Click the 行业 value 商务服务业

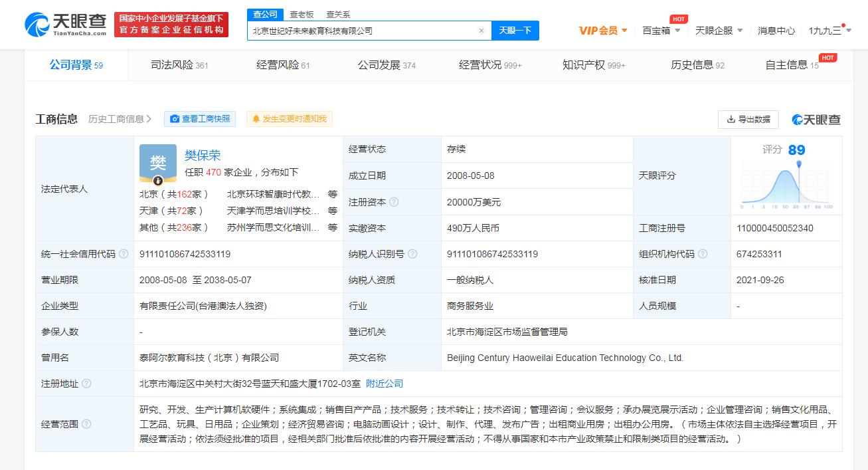click(x=470, y=306)
